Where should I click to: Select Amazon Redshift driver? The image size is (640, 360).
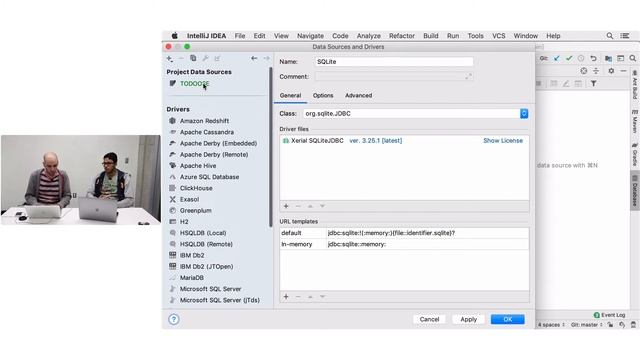point(204,121)
